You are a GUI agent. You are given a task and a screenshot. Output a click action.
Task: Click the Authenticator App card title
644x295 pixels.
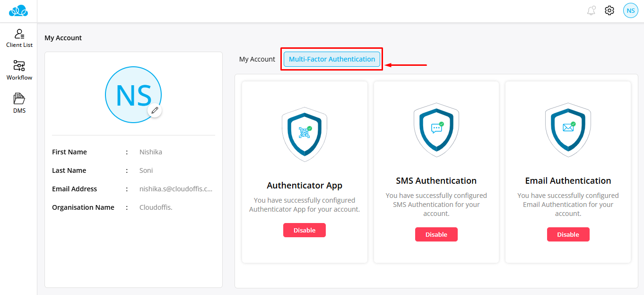[305, 185]
